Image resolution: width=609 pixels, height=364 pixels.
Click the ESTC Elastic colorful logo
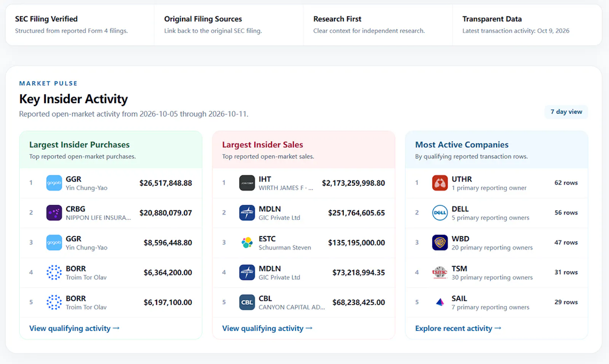[x=247, y=243]
